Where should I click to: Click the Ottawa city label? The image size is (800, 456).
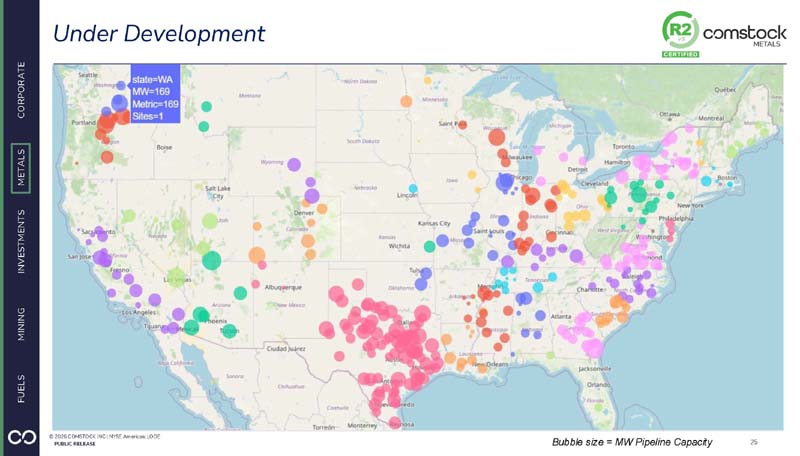(x=669, y=114)
